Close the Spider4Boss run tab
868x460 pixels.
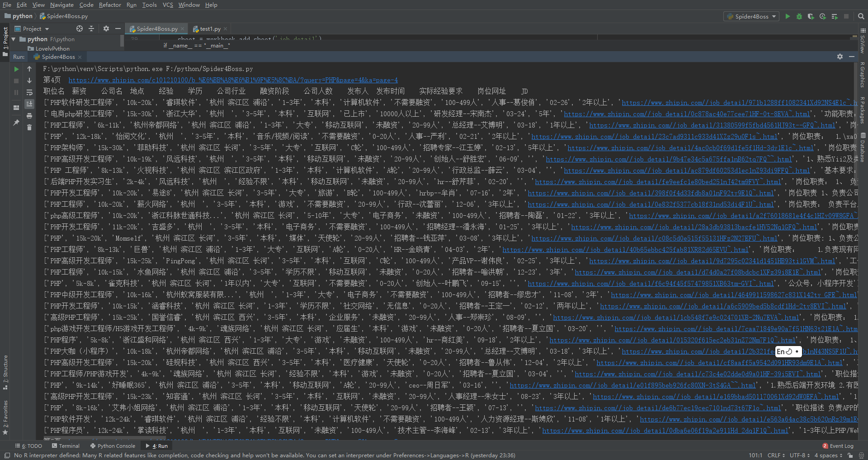tap(80, 57)
